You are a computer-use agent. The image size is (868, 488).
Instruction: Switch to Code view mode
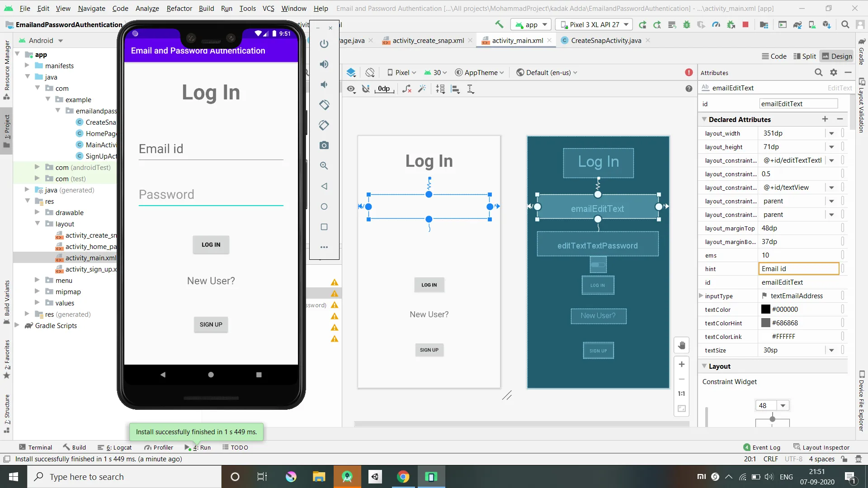(774, 56)
